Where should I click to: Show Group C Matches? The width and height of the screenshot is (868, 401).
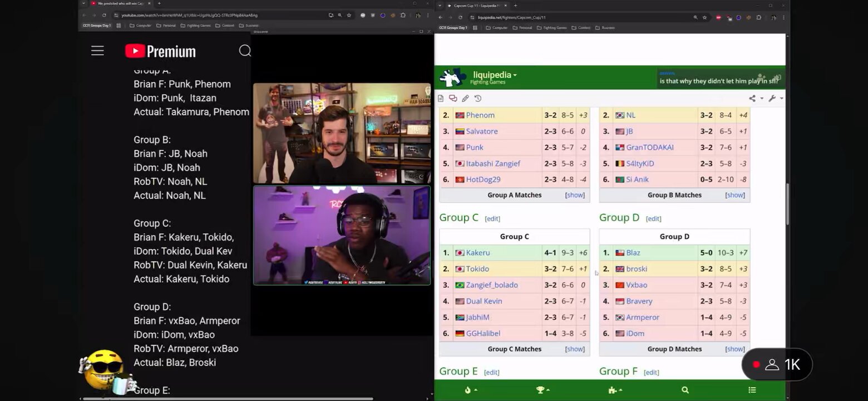pos(575,349)
